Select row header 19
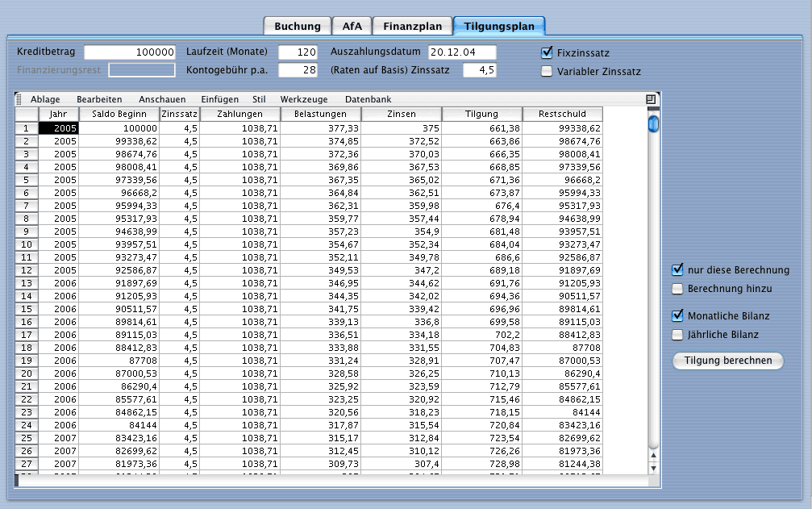This screenshot has height=509, width=812. tap(27, 361)
